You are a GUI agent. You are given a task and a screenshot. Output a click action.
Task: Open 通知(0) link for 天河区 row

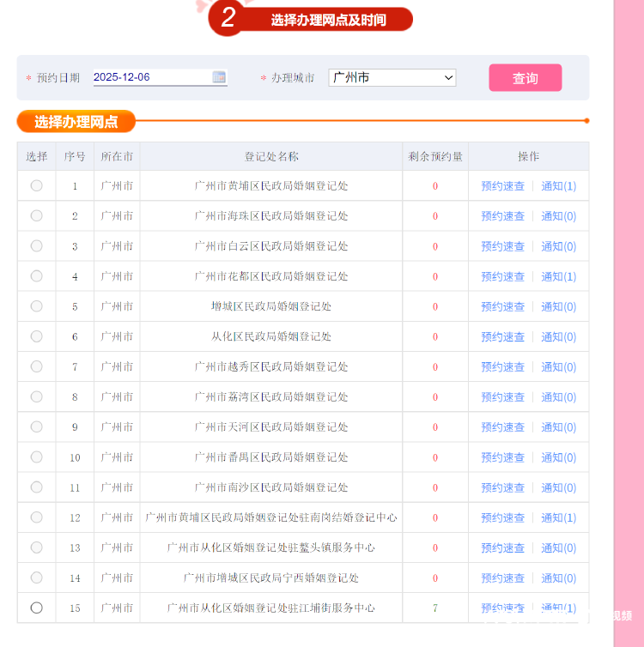point(558,427)
